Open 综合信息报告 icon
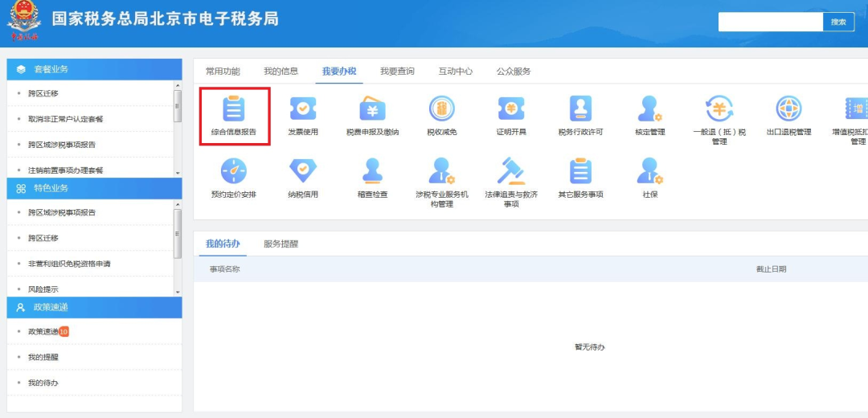The height and width of the screenshot is (418, 868). click(234, 109)
